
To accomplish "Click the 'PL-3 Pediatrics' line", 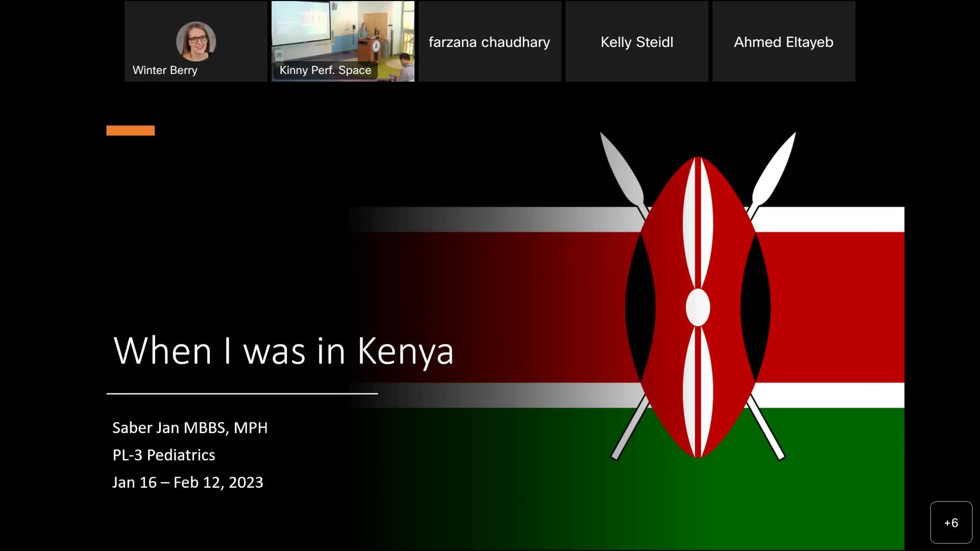I will 163,455.
